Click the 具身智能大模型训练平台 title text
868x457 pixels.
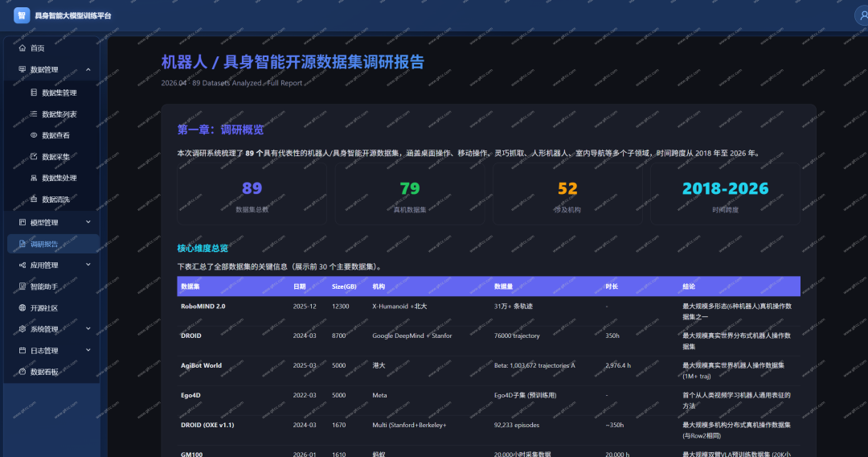pyautogui.click(x=73, y=16)
